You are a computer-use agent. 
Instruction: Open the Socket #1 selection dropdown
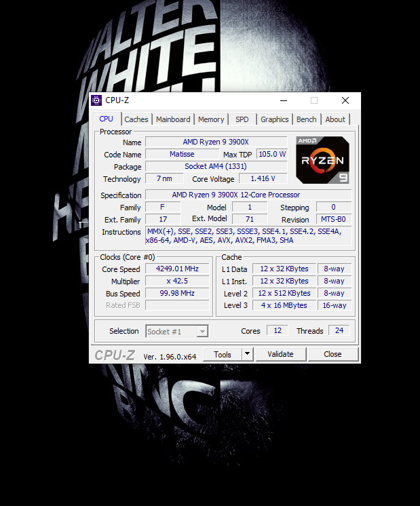click(x=177, y=332)
